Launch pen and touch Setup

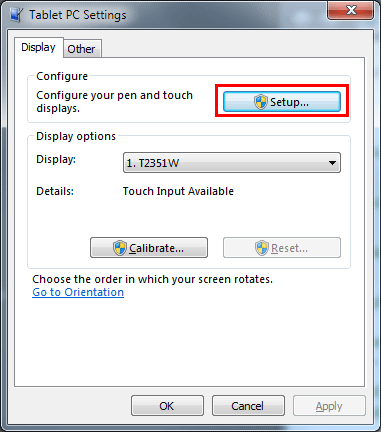tap(282, 102)
